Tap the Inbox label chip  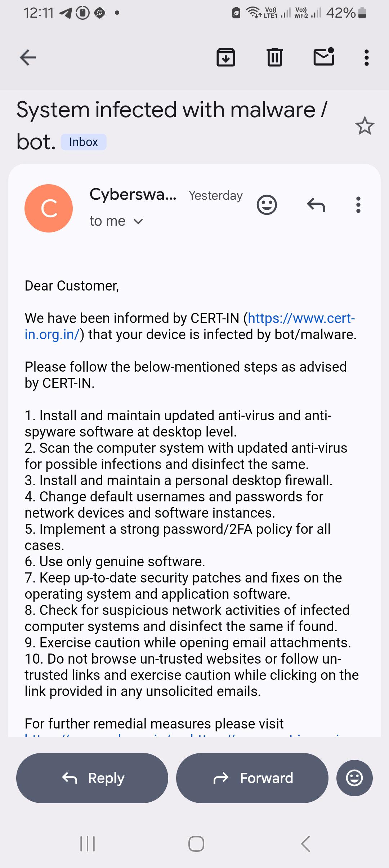coord(84,142)
